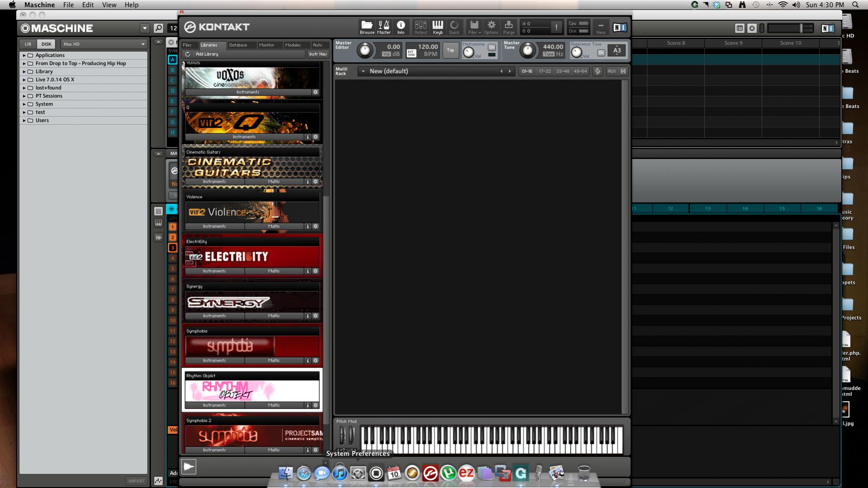Image resolution: width=868 pixels, height=488 pixels.
Task: Click the Maschine power icon
Action: [x=752, y=28]
